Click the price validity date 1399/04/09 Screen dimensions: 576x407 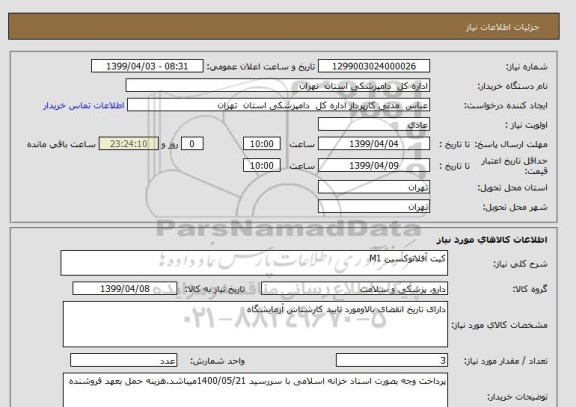[374, 165]
